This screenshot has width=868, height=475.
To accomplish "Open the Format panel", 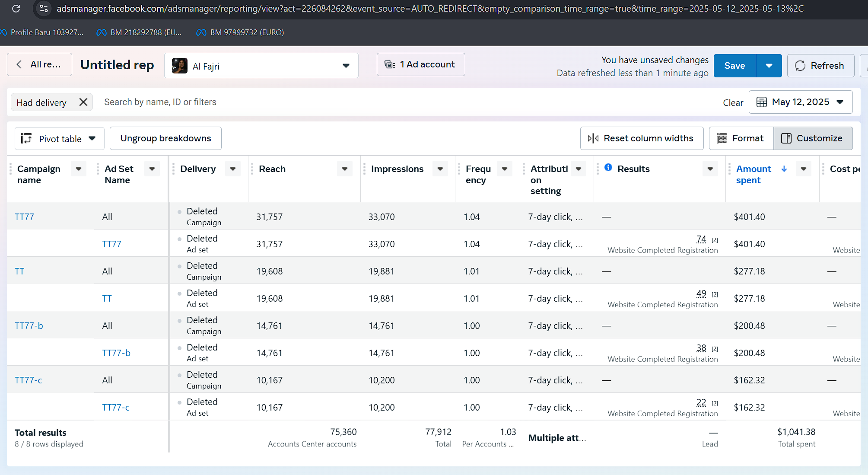I will click(x=741, y=138).
